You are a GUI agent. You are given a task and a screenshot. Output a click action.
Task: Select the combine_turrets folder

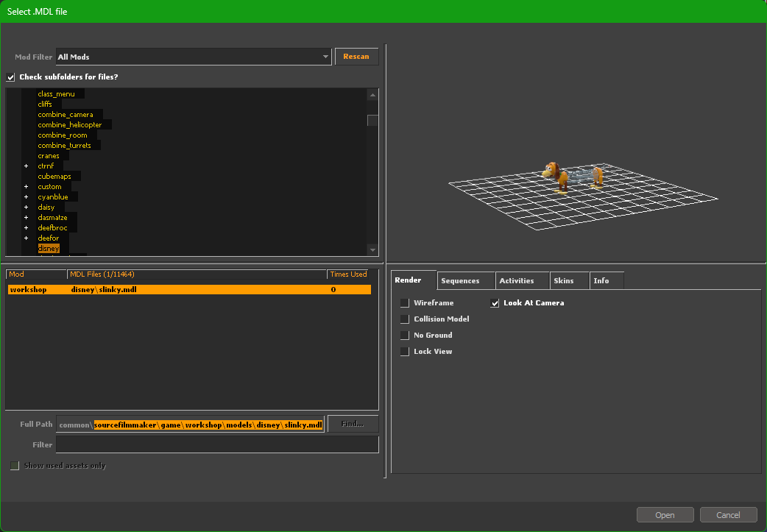click(65, 145)
